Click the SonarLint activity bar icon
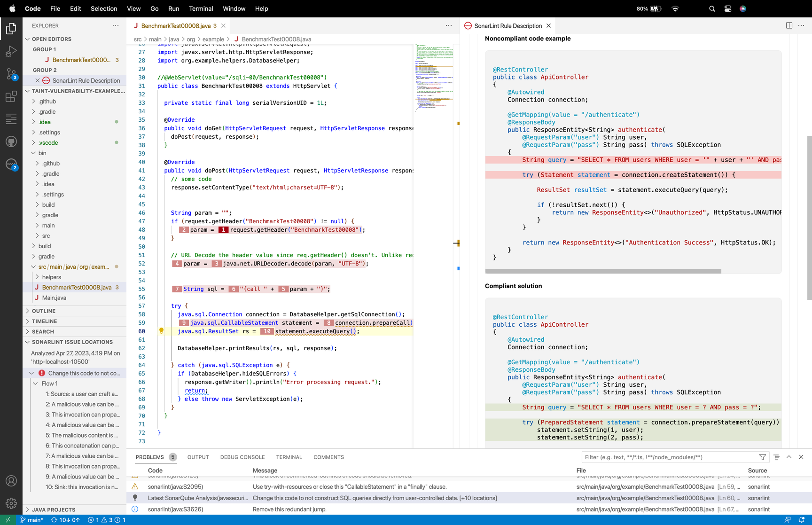812x525 pixels. click(x=11, y=164)
